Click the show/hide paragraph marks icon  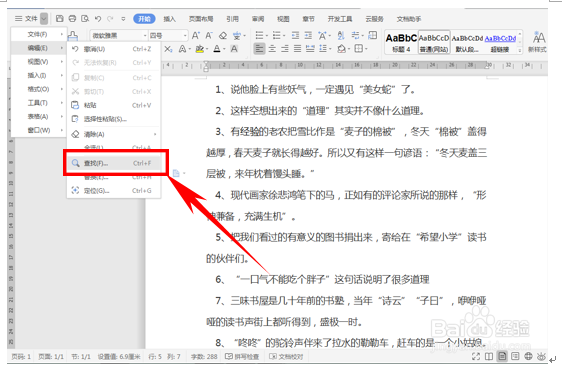[355, 35]
